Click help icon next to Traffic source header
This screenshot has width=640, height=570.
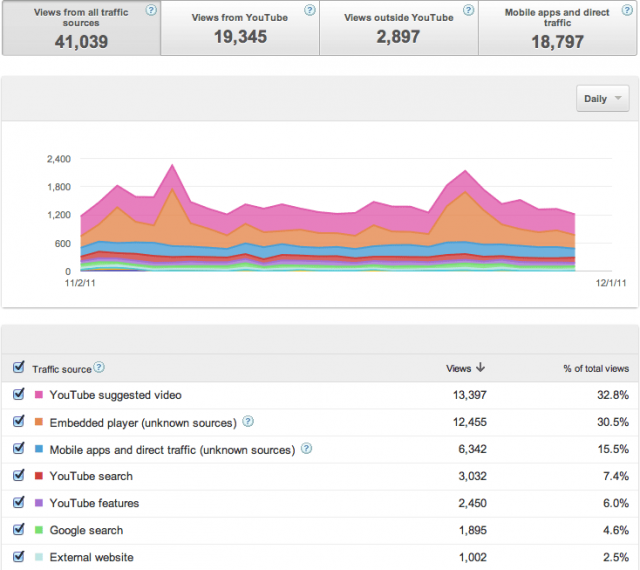click(x=99, y=367)
